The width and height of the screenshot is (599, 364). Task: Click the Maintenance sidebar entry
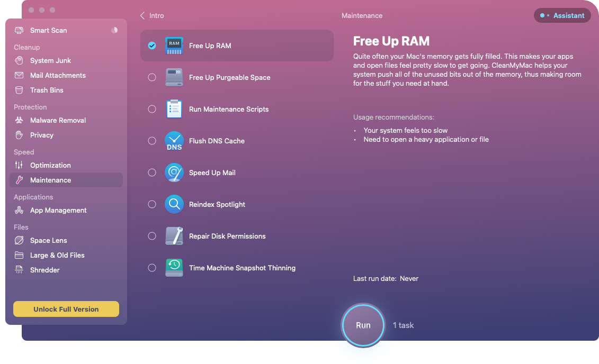pyautogui.click(x=66, y=180)
